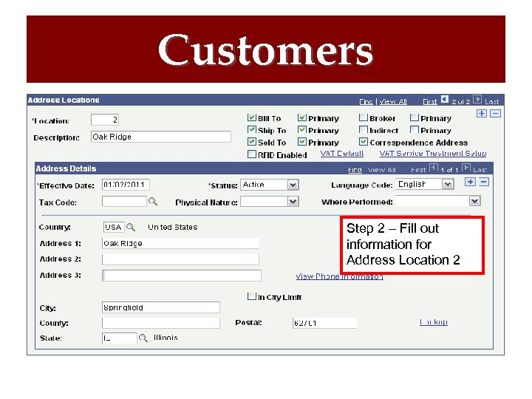Click the Address 1 field
This screenshot has width=532, height=399.
(180, 243)
